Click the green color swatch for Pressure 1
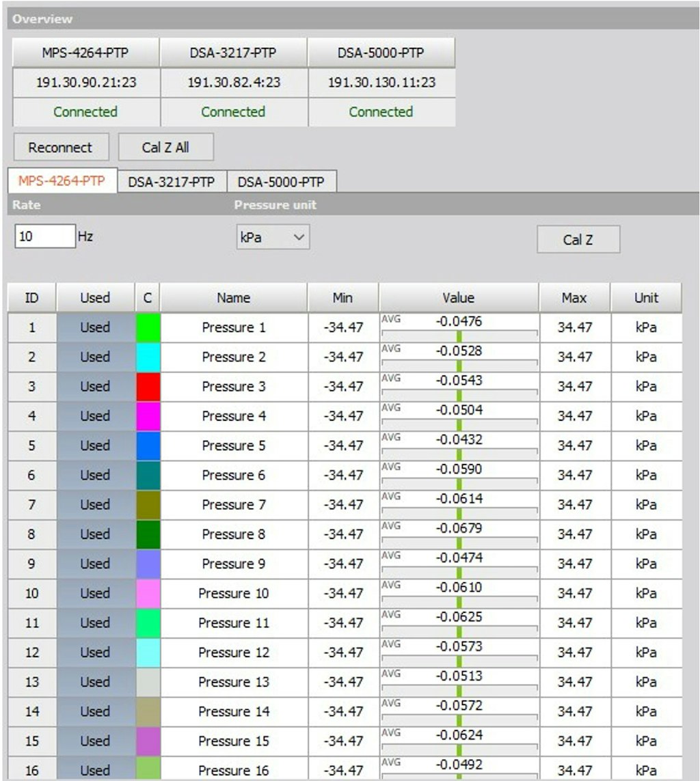 click(148, 328)
